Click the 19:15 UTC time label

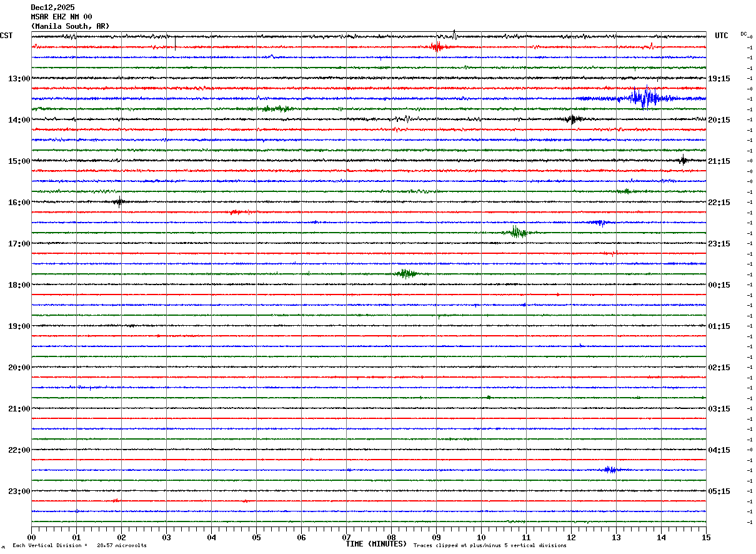tap(719, 79)
